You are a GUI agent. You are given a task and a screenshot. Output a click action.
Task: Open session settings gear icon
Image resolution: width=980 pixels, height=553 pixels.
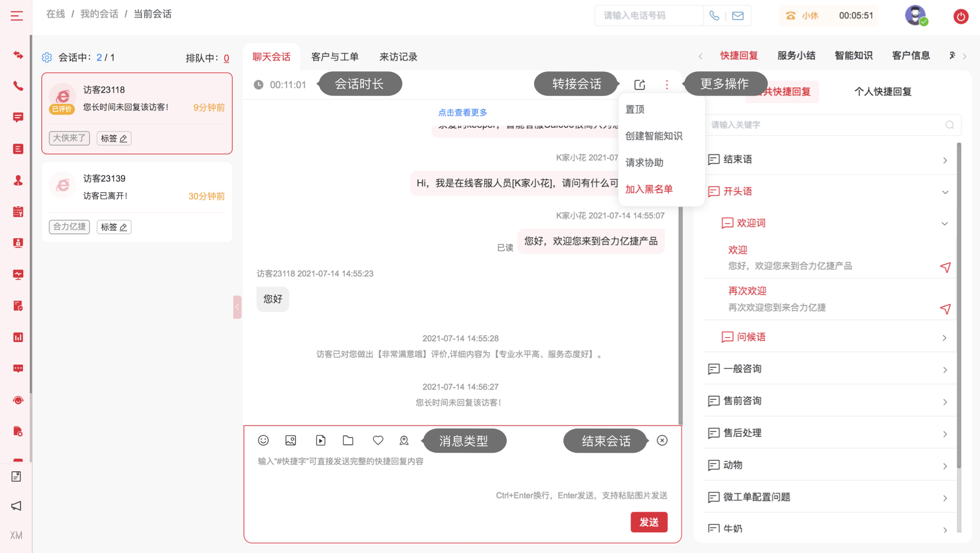pyautogui.click(x=47, y=58)
